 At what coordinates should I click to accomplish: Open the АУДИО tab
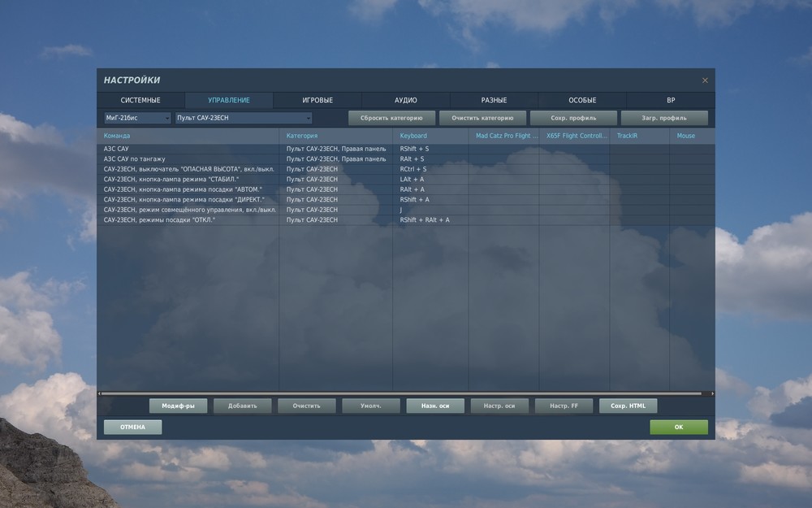(x=405, y=100)
